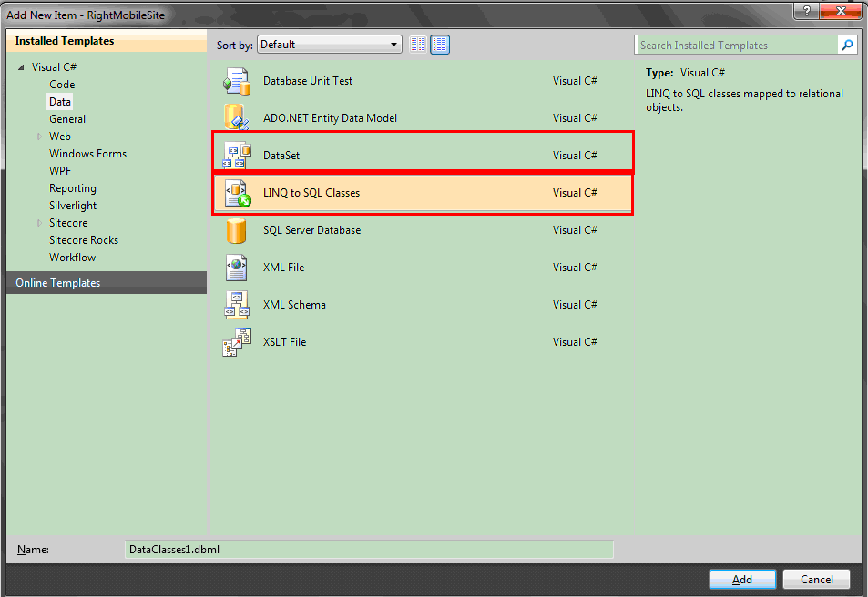Select the Silverlight category
This screenshot has width=868, height=597.
tap(73, 206)
